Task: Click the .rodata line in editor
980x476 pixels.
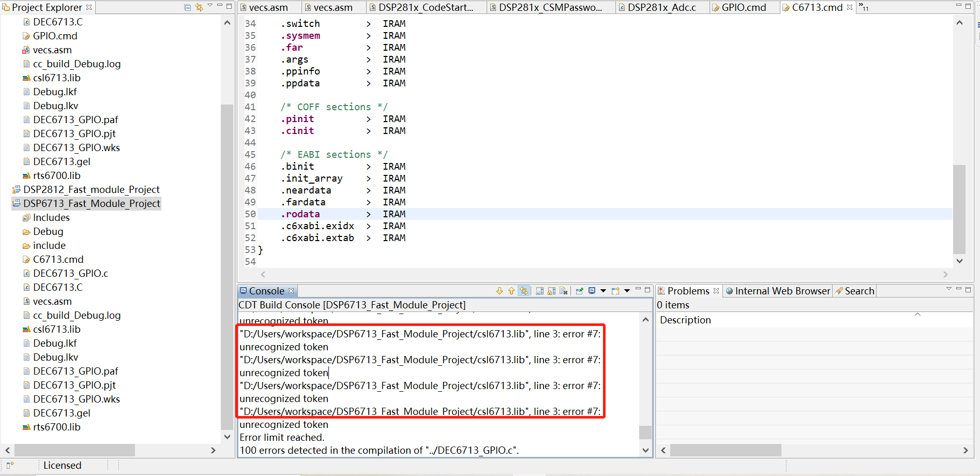Action: coord(605,214)
